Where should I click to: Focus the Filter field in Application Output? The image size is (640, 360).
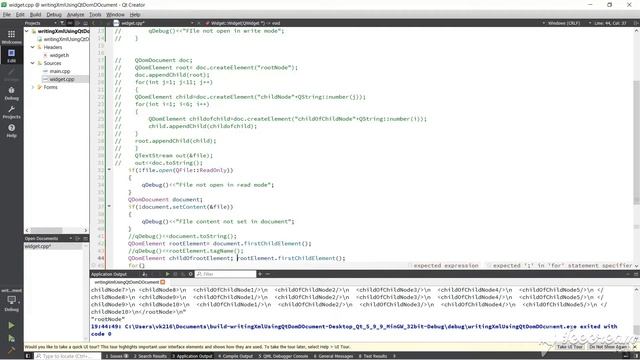(225, 274)
